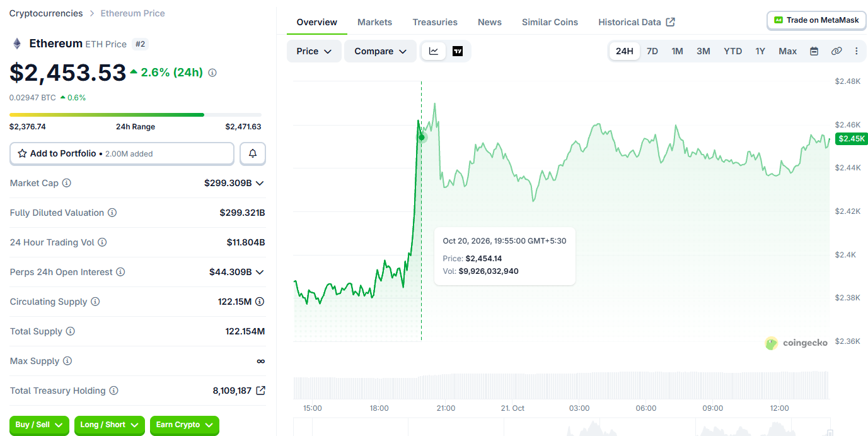Click info icon next to Circulating Supply label
This screenshot has height=436, width=868.
pyautogui.click(x=95, y=302)
